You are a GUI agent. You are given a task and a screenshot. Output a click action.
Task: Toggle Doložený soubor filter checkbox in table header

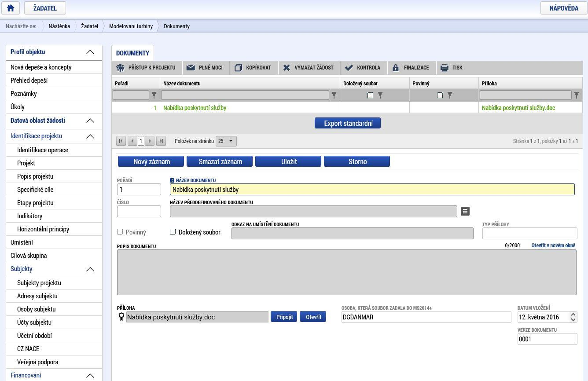370,95
